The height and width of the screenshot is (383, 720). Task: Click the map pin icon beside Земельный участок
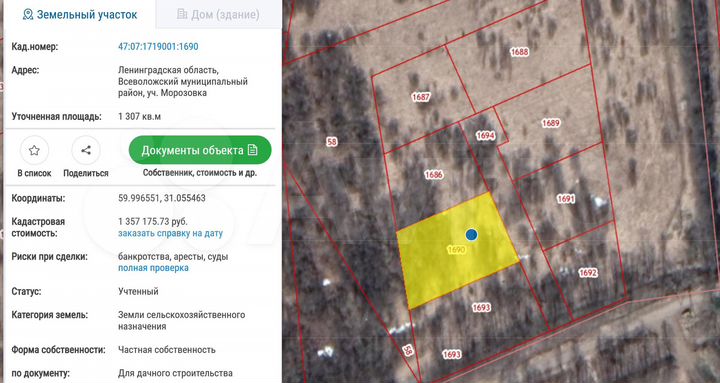[x=28, y=14]
